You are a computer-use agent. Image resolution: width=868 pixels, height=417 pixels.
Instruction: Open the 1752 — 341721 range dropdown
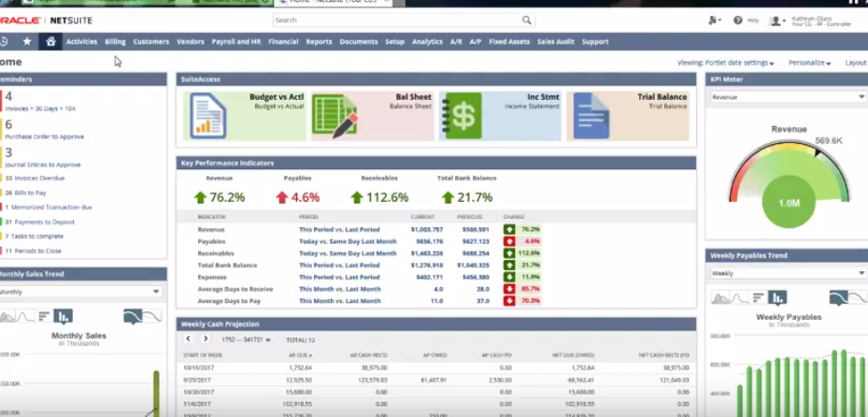(246, 339)
